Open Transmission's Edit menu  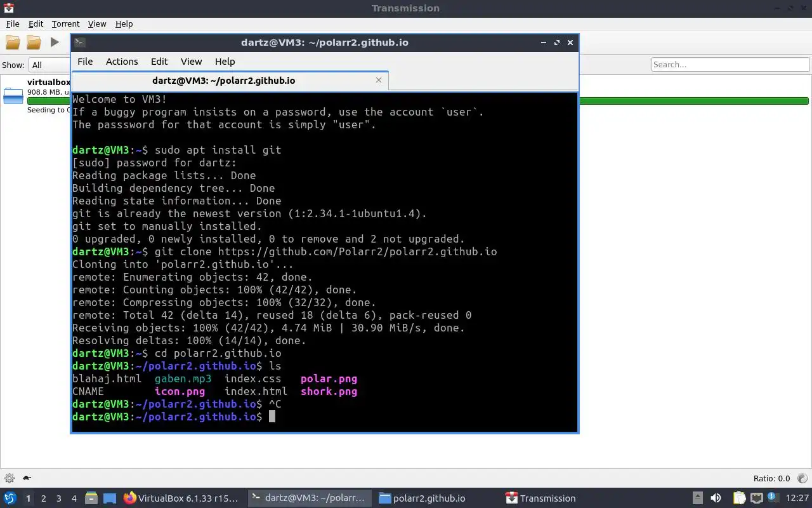36,23
